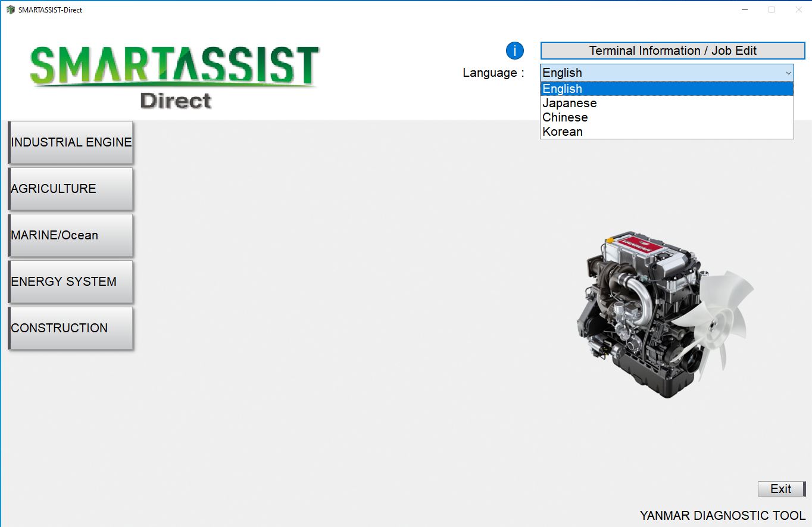This screenshot has height=527, width=812.
Task: Open Terminal Information / Job Edit
Action: (672, 50)
